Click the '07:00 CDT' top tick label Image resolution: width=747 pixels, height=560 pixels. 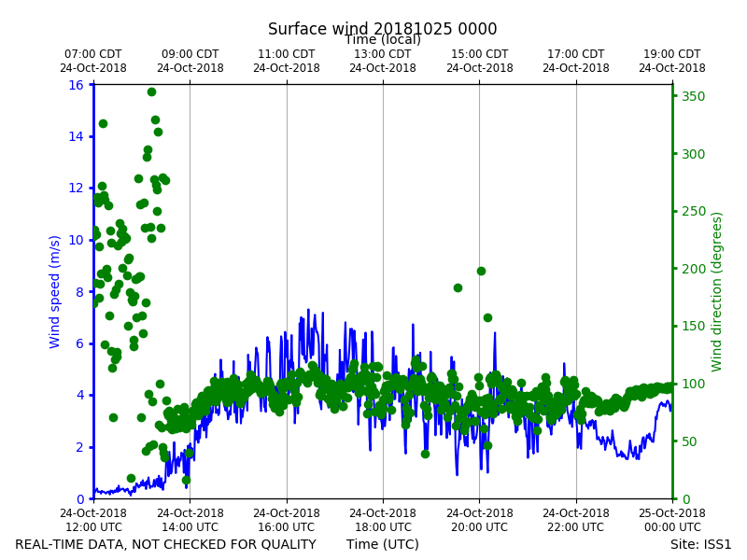point(93,54)
